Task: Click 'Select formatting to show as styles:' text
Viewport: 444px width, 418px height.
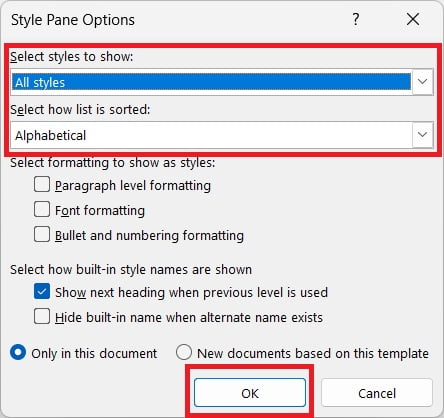Action: pyautogui.click(x=113, y=163)
